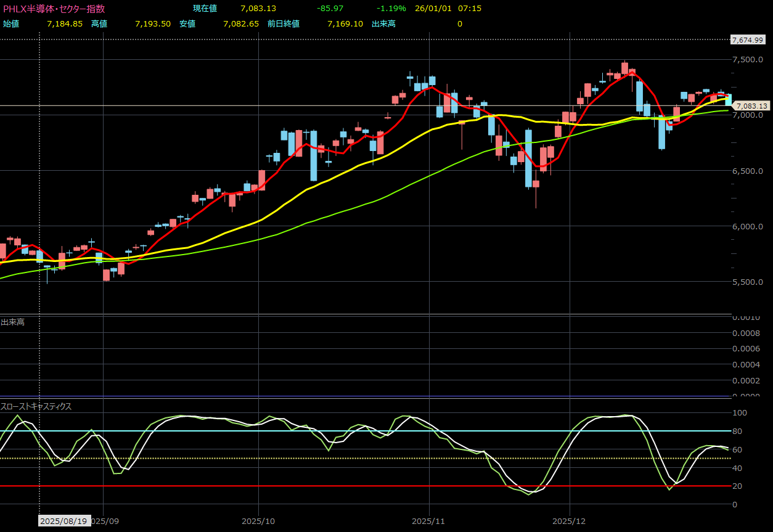Image resolution: width=773 pixels, height=532 pixels.
Task: Click the 2025/12 date axis label
Action: click(570, 521)
